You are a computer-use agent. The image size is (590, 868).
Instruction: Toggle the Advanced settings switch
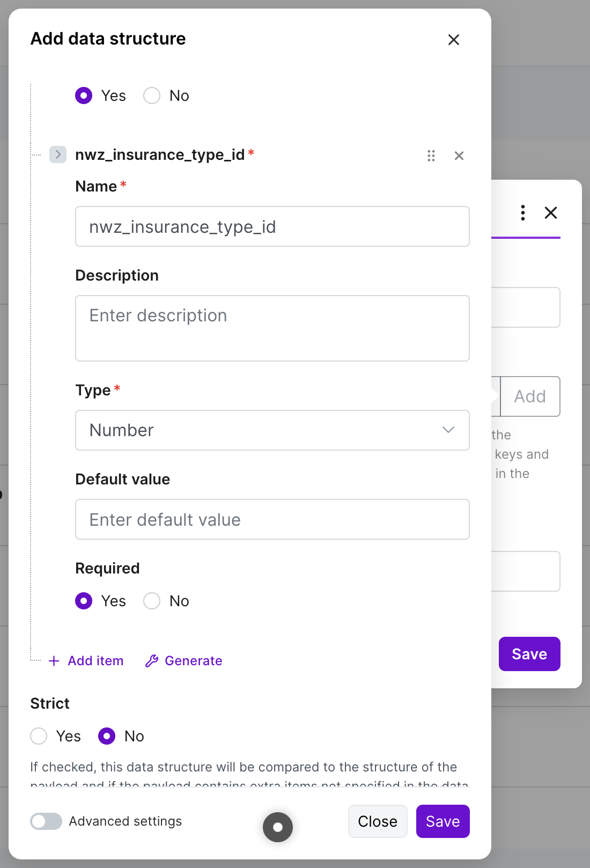[46, 821]
